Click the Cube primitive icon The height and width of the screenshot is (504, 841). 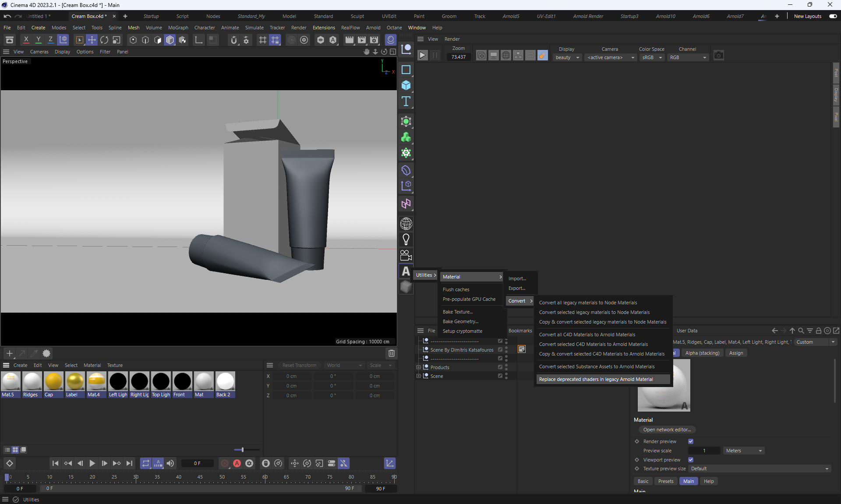click(406, 85)
